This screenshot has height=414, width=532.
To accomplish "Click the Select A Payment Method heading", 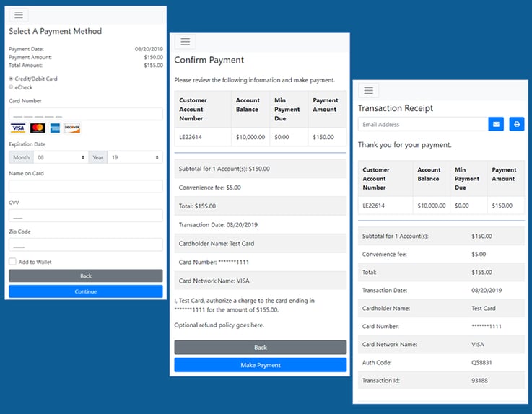I will 56,31.
